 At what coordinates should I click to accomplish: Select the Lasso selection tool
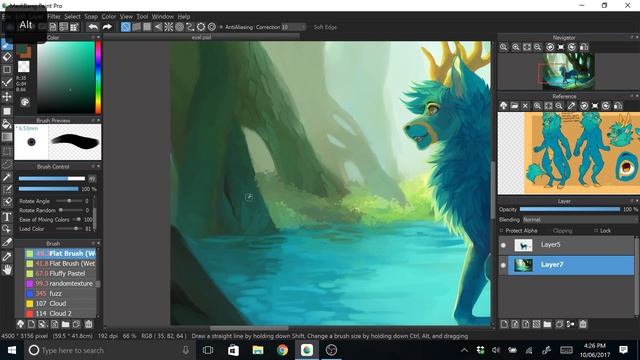click(7, 164)
